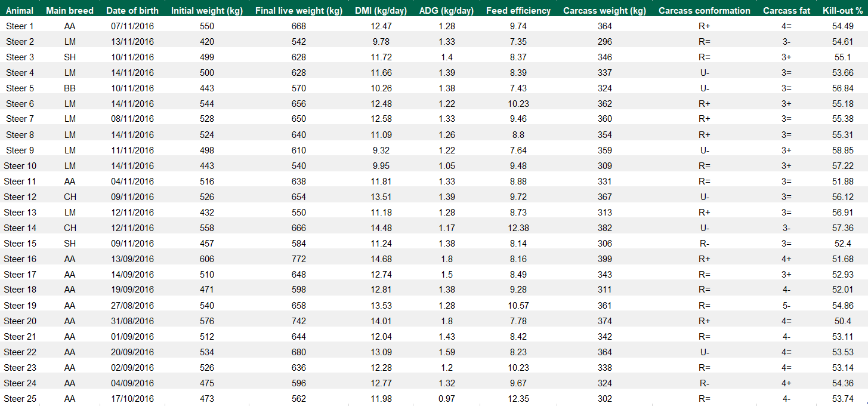
Task: Select the Steer 14 animal cell
Action: pyautogui.click(x=20, y=228)
